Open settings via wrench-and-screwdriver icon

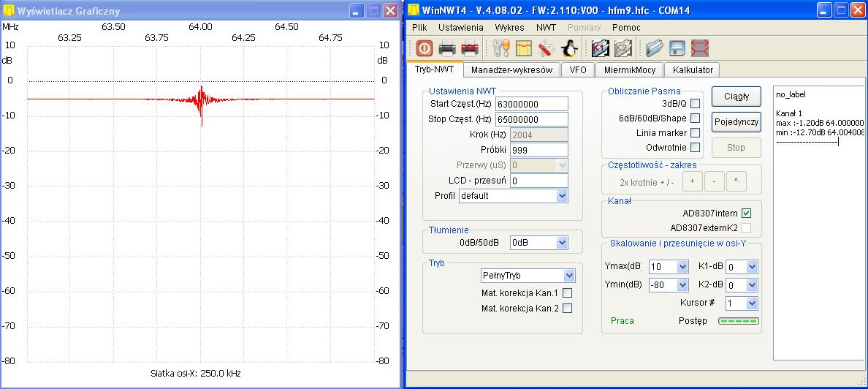pyautogui.click(x=501, y=48)
